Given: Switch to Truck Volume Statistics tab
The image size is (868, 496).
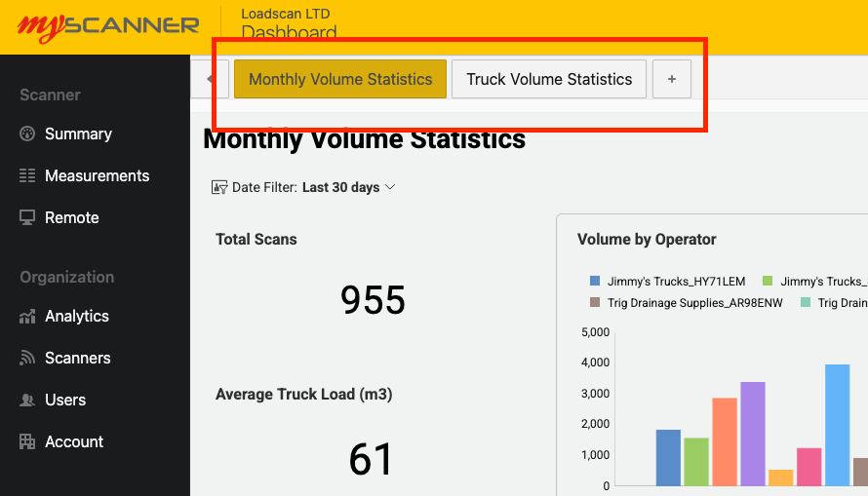Looking at the screenshot, I should [x=549, y=79].
